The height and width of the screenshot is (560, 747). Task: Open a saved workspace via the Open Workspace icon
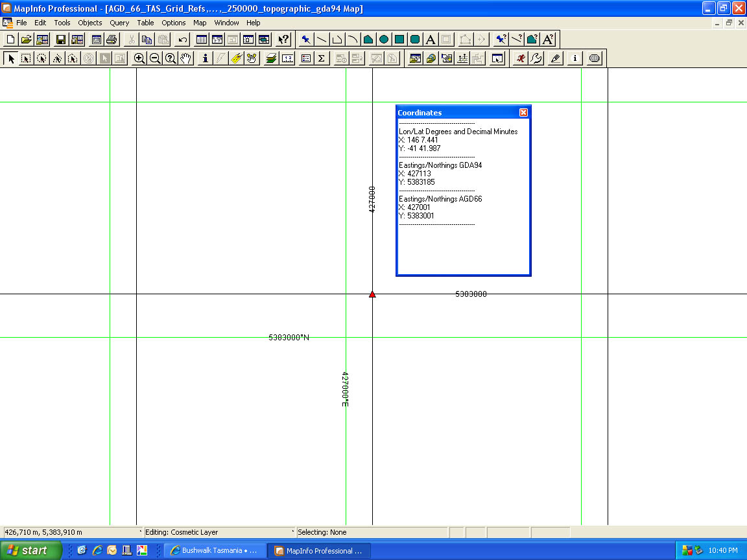(x=42, y=40)
